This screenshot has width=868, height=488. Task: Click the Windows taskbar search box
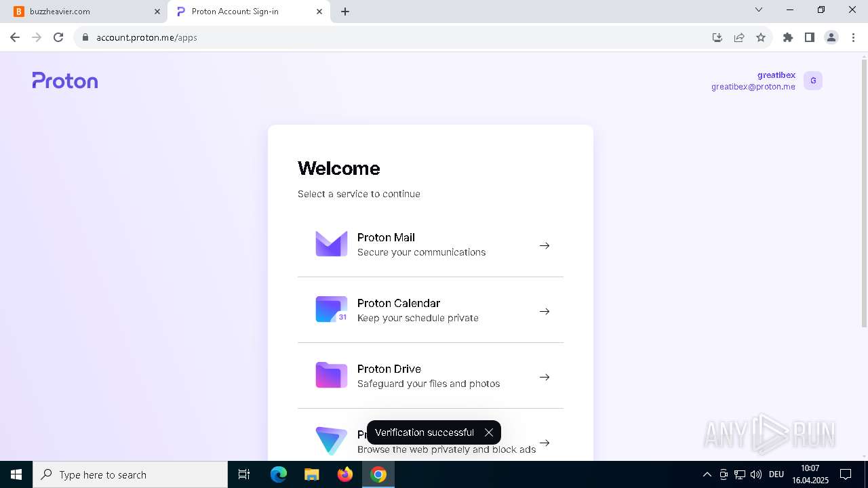130,474
